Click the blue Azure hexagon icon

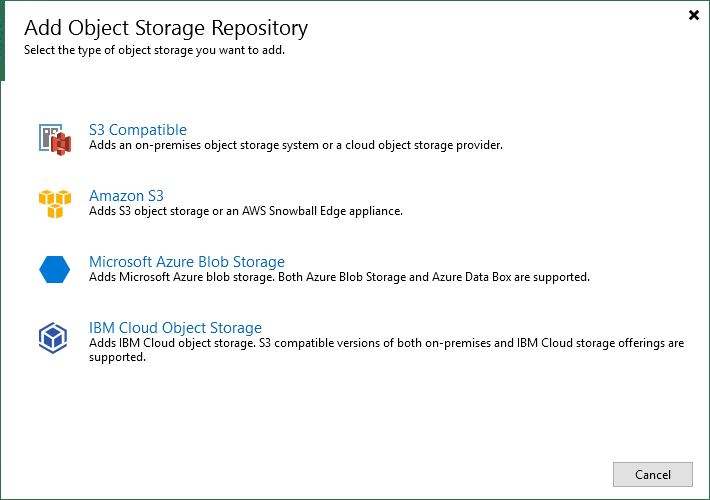tap(54, 269)
